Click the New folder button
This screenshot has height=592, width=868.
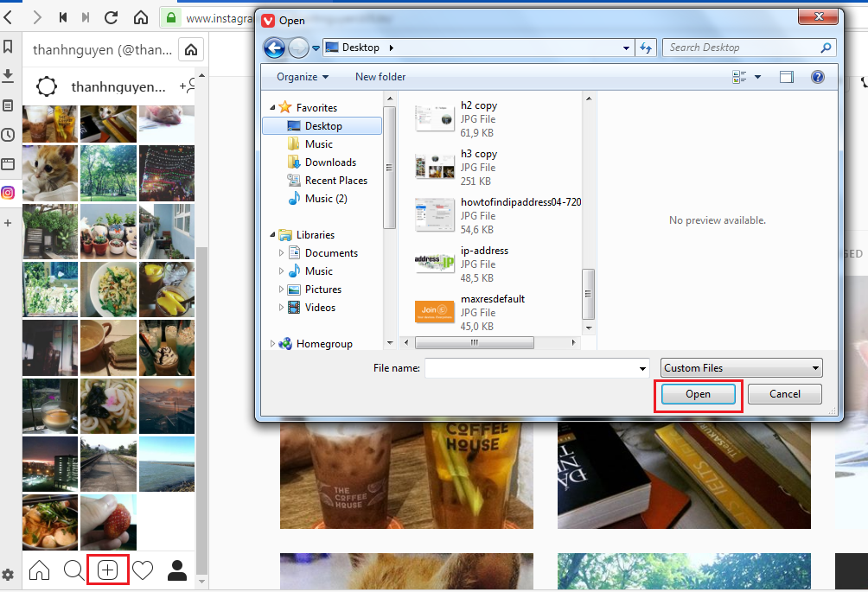(x=380, y=77)
